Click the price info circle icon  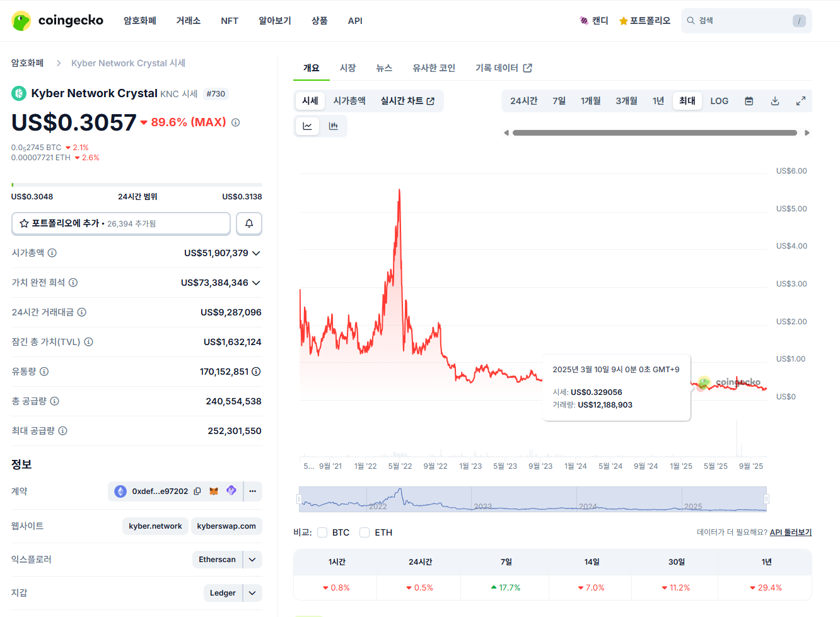click(x=235, y=122)
